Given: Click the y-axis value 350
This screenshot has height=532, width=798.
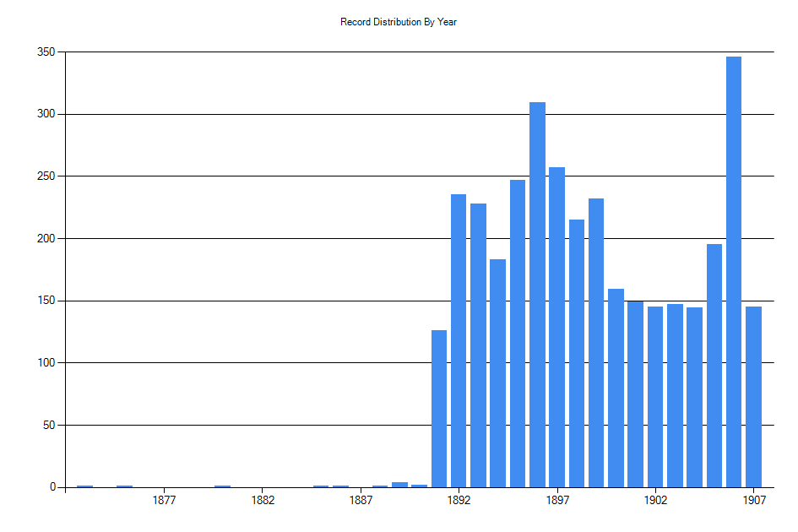Looking at the screenshot, I should tap(46, 52).
